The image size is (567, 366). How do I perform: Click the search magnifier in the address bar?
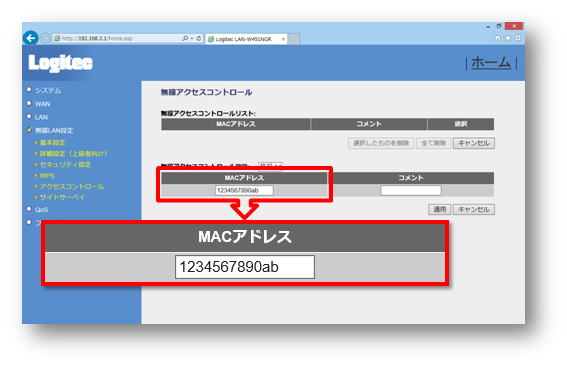click(185, 38)
